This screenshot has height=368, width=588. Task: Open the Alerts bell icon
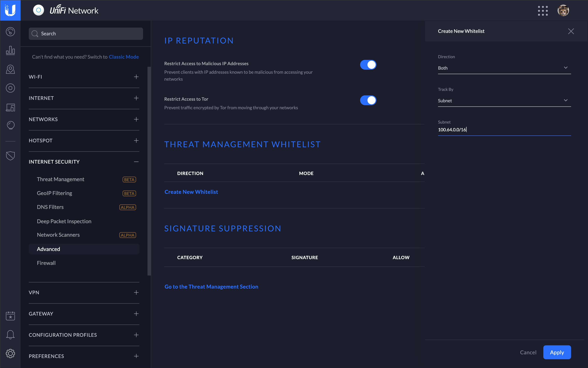click(10, 335)
